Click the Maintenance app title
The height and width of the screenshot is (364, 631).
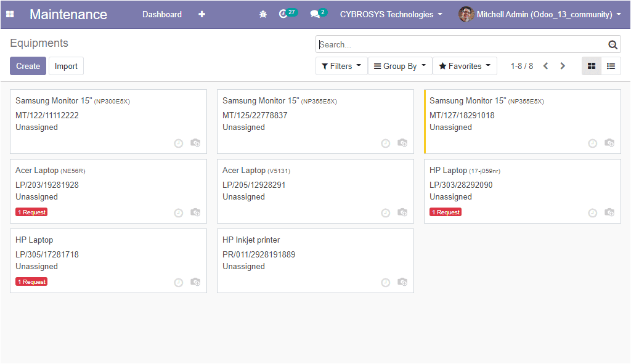68,15
